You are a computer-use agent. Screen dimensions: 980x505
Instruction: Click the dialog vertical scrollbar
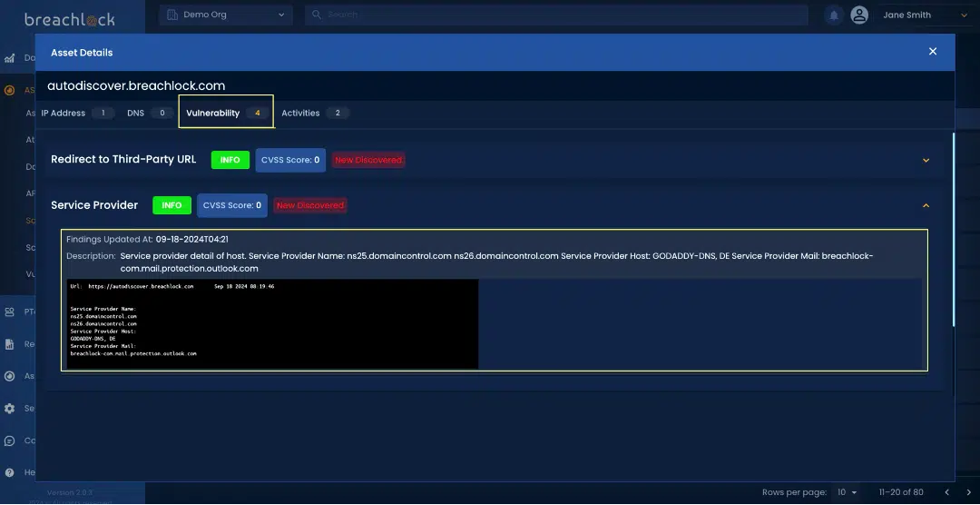[953, 229]
